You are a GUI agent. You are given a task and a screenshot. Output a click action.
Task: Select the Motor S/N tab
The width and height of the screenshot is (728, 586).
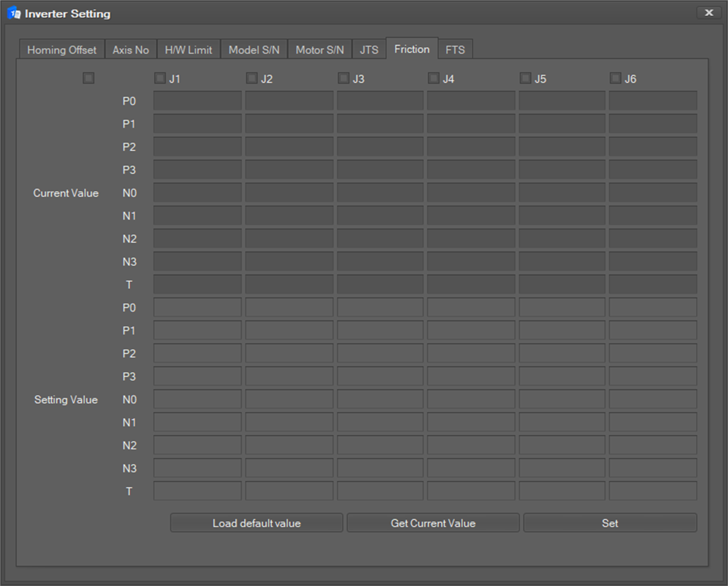tap(319, 50)
